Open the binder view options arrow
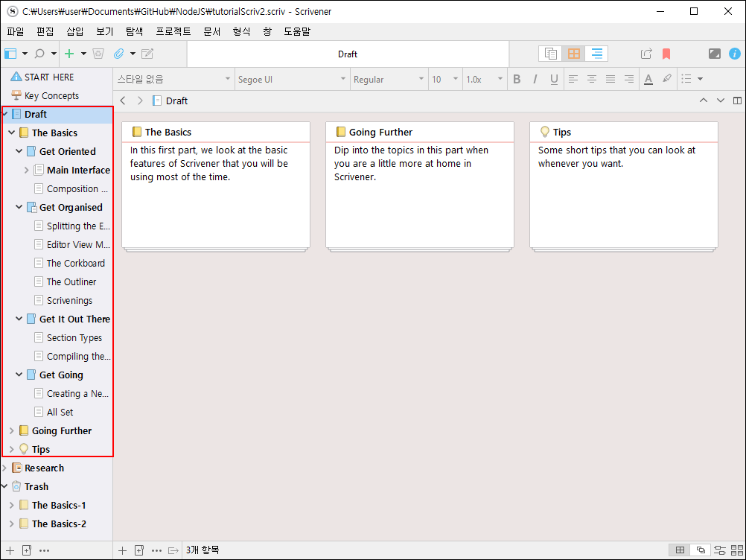Image resolution: width=746 pixels, height=560 pixels. pos(25,54)
